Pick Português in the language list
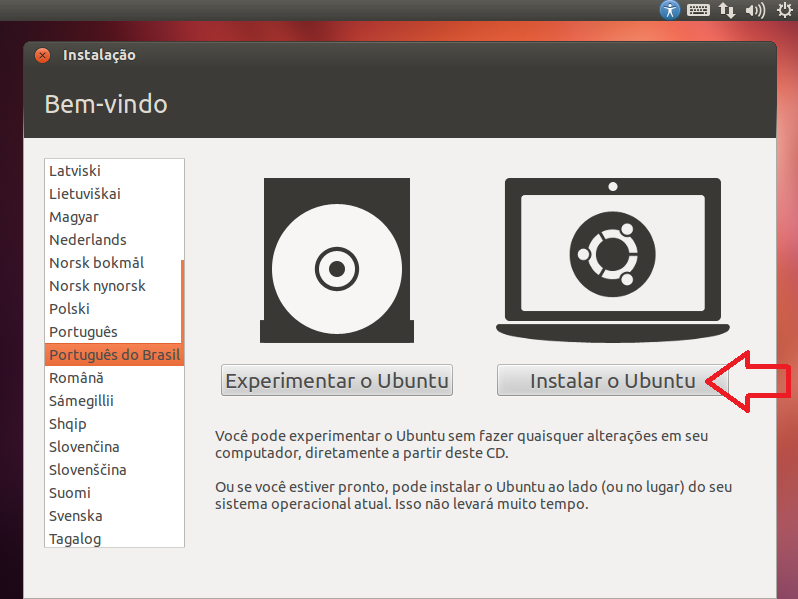798x599 pixels. click(113, 332)
